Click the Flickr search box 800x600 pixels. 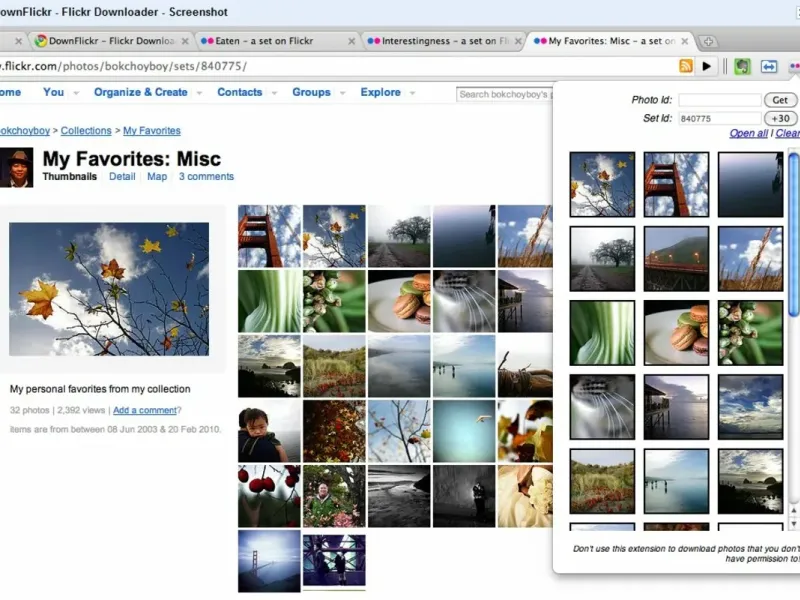[x=504, y=94]
